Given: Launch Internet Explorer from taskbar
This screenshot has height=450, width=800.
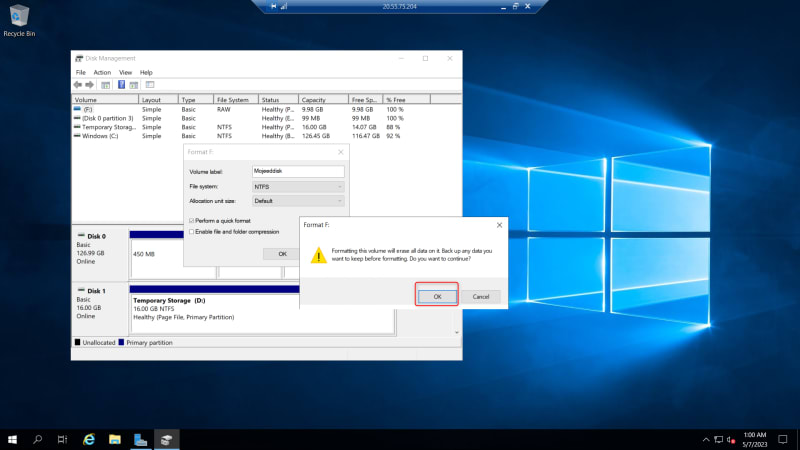Looking at the screenshot, I should (x=89, y=439).
